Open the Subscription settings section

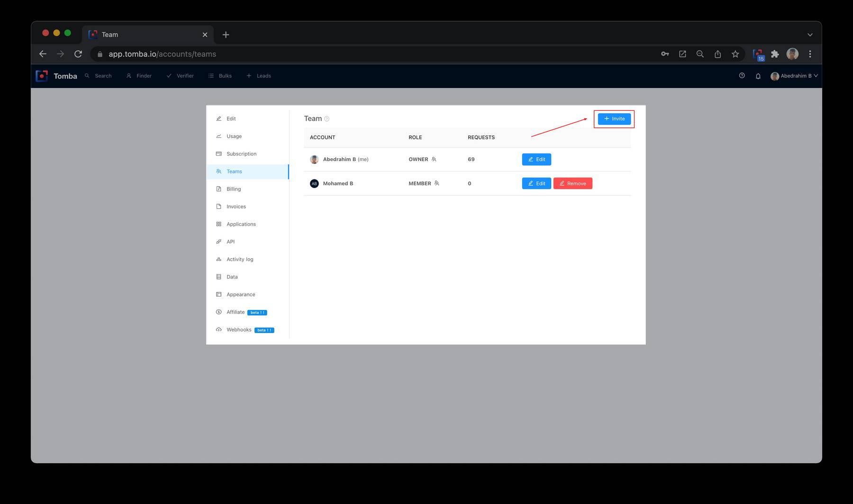point(247,154)
